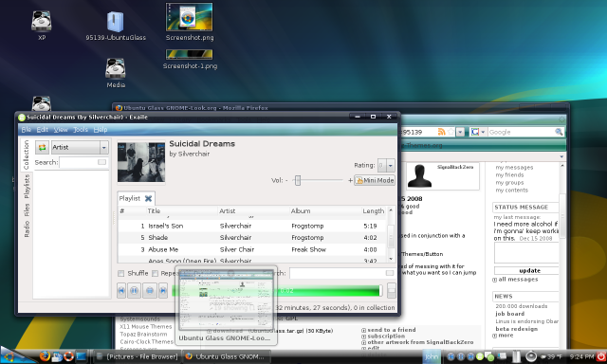Click the RSS feed icon in Firefox
Image resolution: width=607 pixels, height=364 pixels.
(441, 132)
